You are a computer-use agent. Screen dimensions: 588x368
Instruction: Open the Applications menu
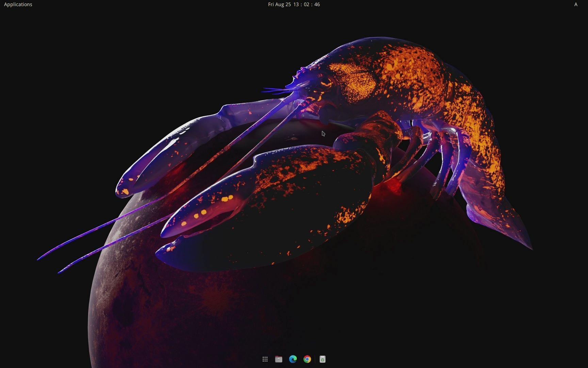point(18,4)
